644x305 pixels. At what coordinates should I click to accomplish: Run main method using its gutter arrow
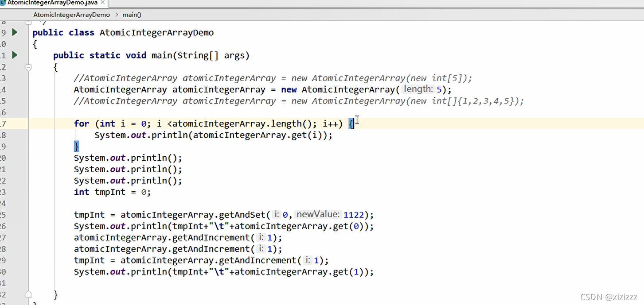15,55
